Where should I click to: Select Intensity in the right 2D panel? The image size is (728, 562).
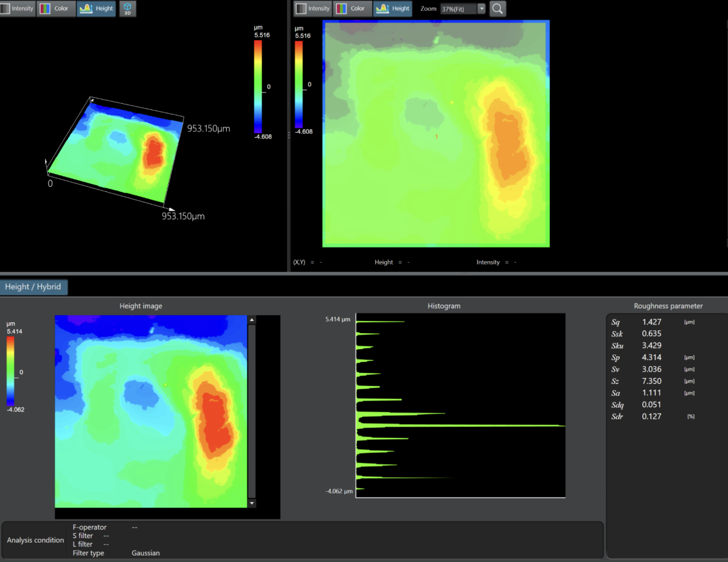[x=313, y=9]
